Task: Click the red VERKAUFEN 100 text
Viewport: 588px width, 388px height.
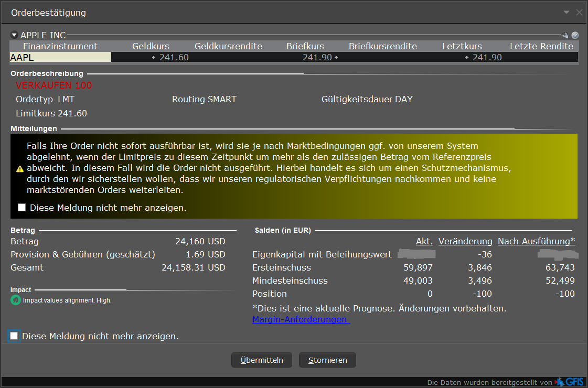Action: (54, 85)
